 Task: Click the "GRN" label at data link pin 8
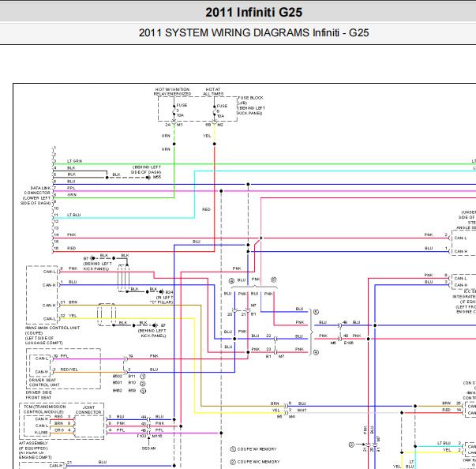(72, 194)
